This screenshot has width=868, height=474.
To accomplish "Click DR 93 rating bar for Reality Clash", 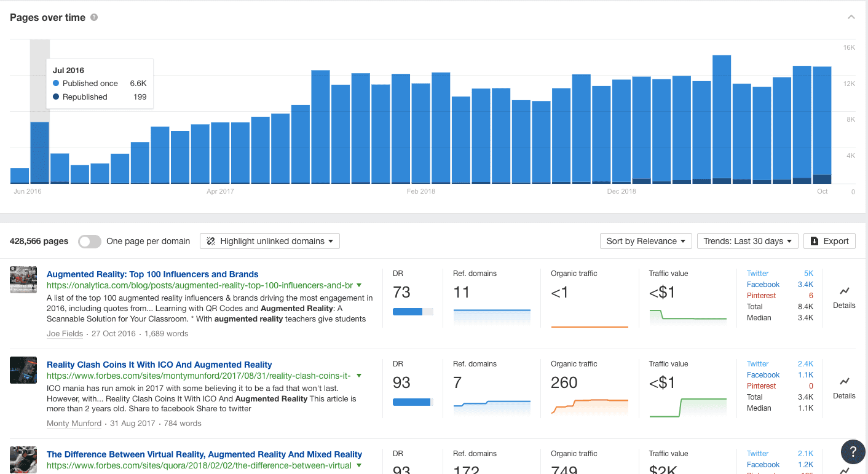I will (x=412, y=402).
